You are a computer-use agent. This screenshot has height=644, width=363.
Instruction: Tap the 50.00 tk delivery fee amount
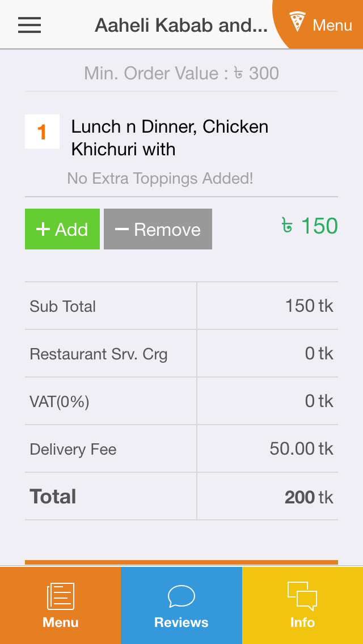pos(301,449)
